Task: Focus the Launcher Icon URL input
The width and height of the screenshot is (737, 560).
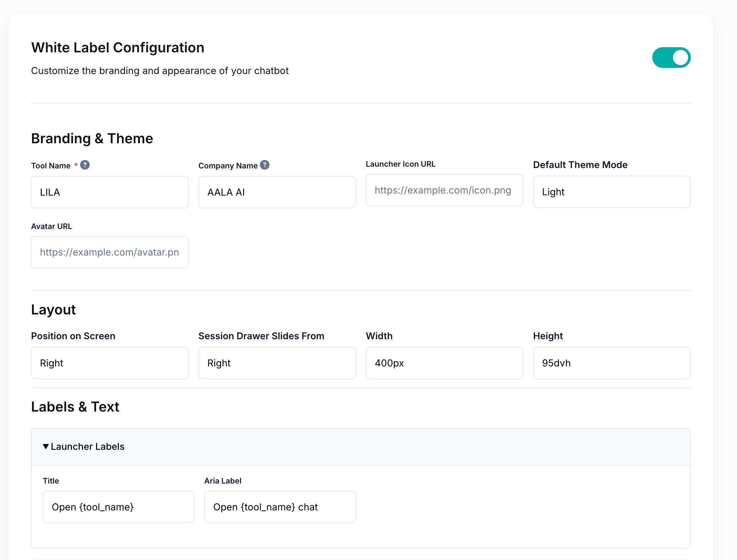Action: click(444, 190)
